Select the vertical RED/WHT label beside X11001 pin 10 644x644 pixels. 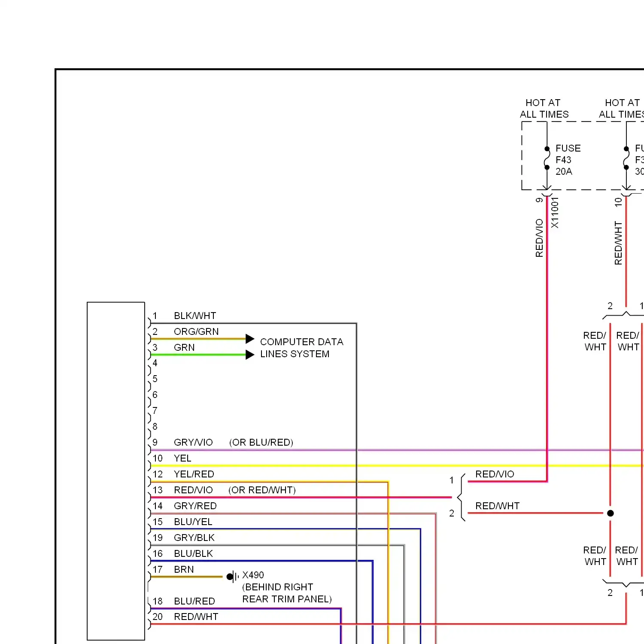pos(618,243)
